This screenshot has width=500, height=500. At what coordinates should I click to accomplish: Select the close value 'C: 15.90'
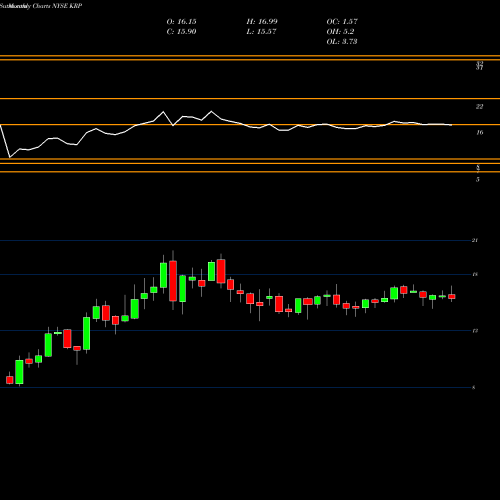(x=181, y=32)
